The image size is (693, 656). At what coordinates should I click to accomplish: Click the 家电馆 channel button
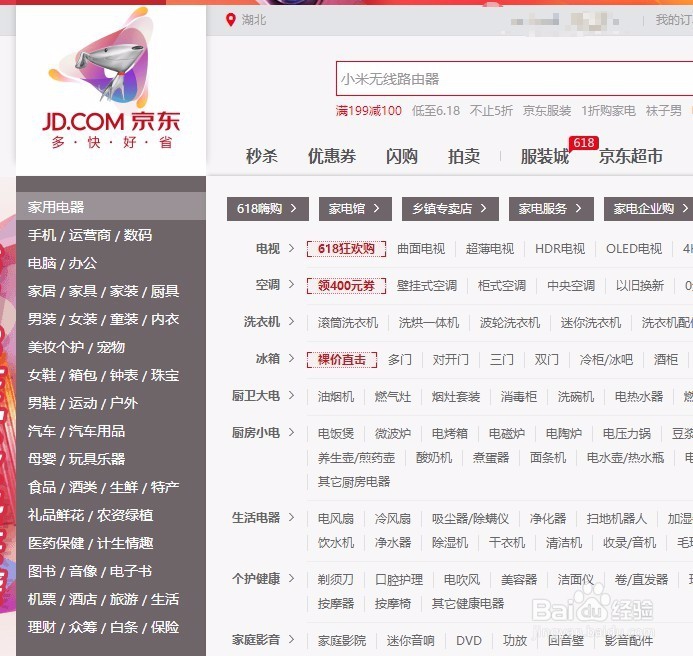pyautogui.click(x=355, y=209)
